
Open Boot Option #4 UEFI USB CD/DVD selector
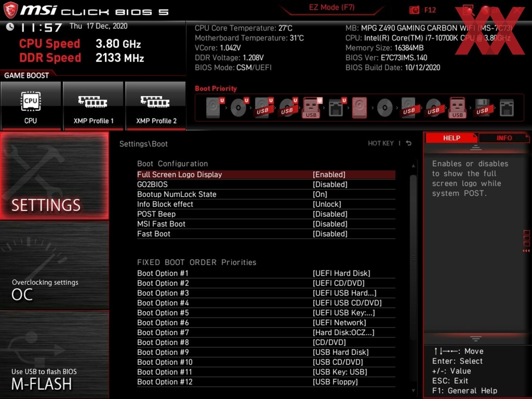(x=266, y=303)
